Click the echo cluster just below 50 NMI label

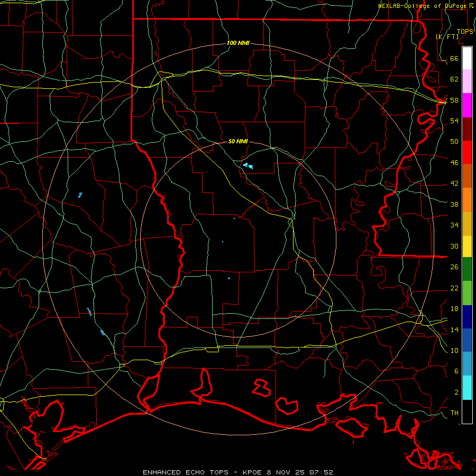coord(248,166)
